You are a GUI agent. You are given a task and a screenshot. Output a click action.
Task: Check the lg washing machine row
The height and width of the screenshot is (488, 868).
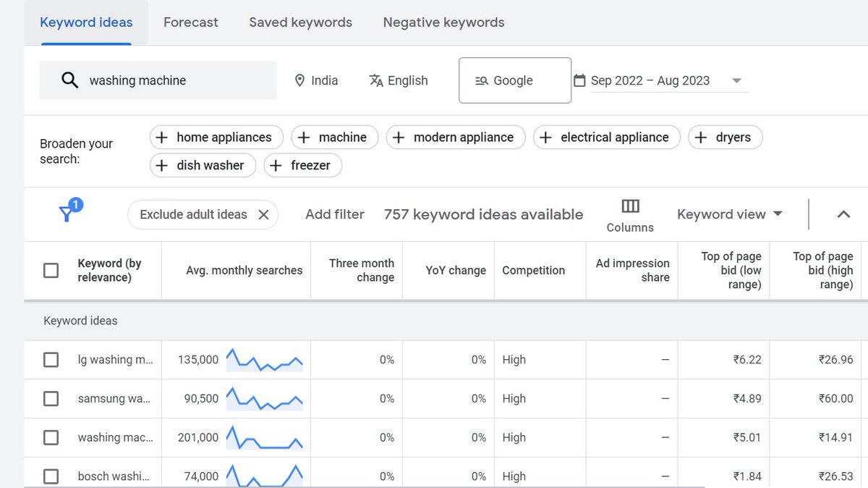51,360
